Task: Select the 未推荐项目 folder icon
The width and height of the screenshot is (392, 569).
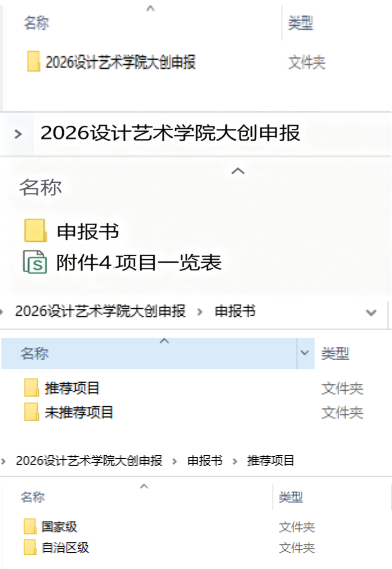Action: [32, 412]
